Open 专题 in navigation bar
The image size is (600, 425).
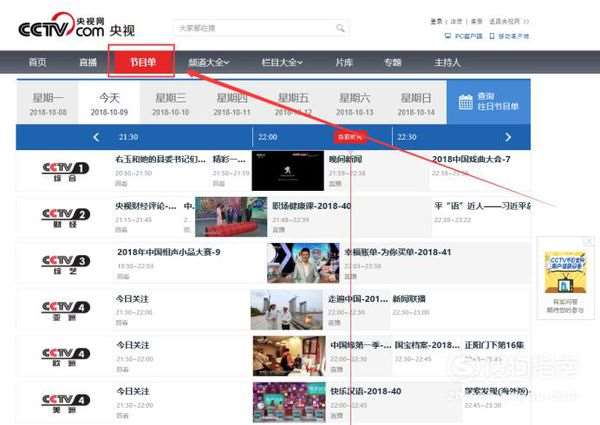click(393, 62)
